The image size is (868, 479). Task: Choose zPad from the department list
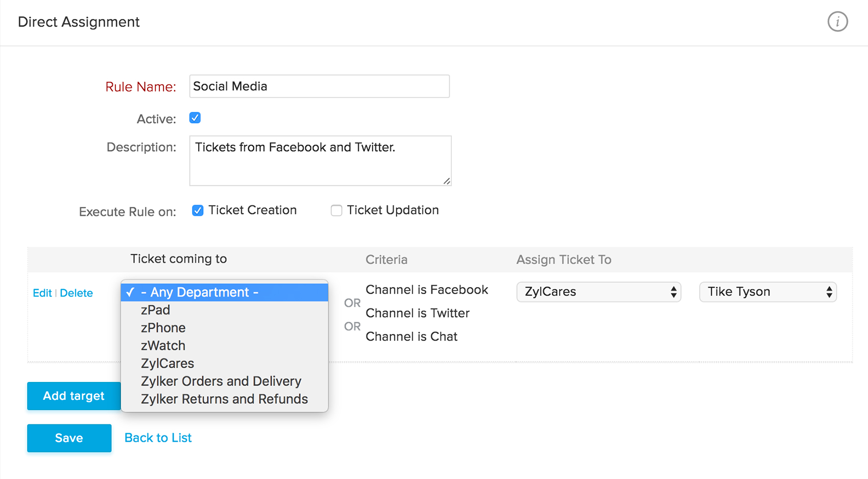pyautogui.click(x=155, y=310)
